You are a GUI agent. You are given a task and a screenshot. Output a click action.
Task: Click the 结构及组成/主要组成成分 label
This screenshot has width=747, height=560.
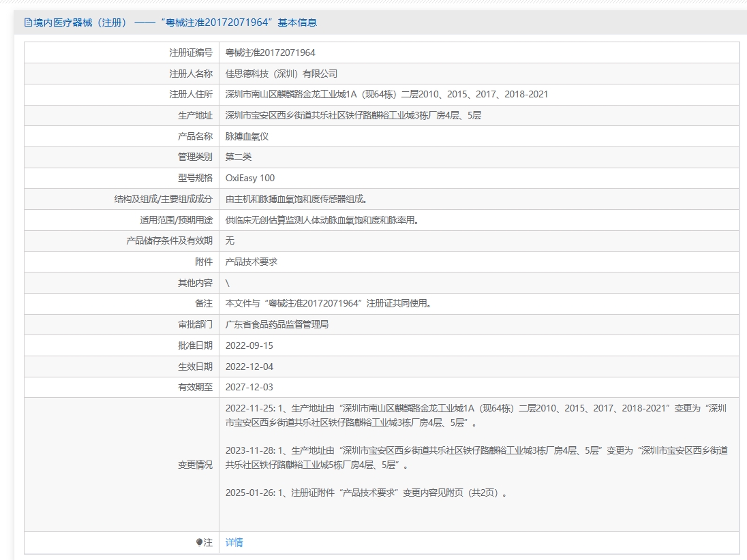click(164, 199)
